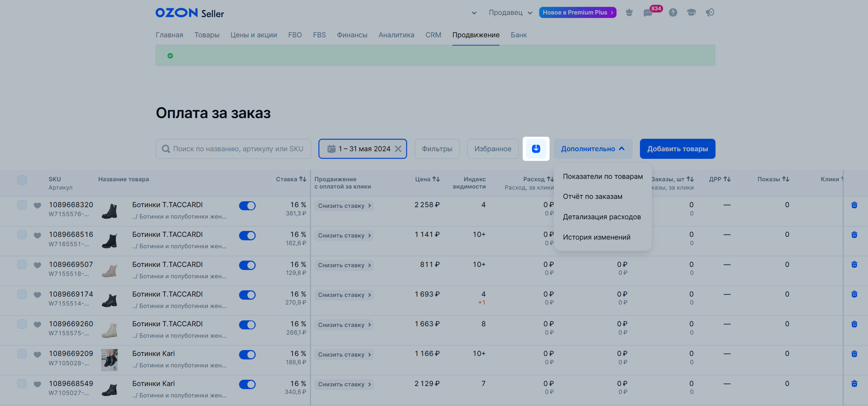Screen dimensions: 868x406
Task: Expand the store selector chevron near Продавец
Action: (x=474, y=13)
